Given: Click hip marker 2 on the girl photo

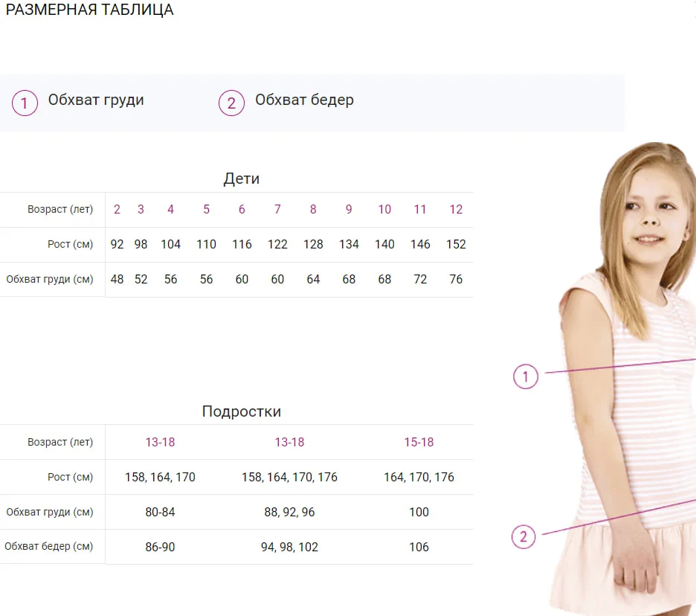Looking at the screenshot, I should click(523, 536).
